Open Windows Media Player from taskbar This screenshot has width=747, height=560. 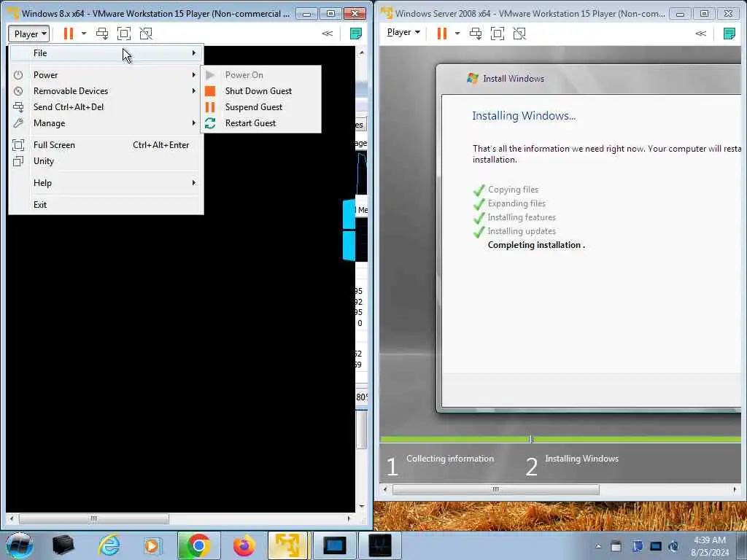pos(152,545)
